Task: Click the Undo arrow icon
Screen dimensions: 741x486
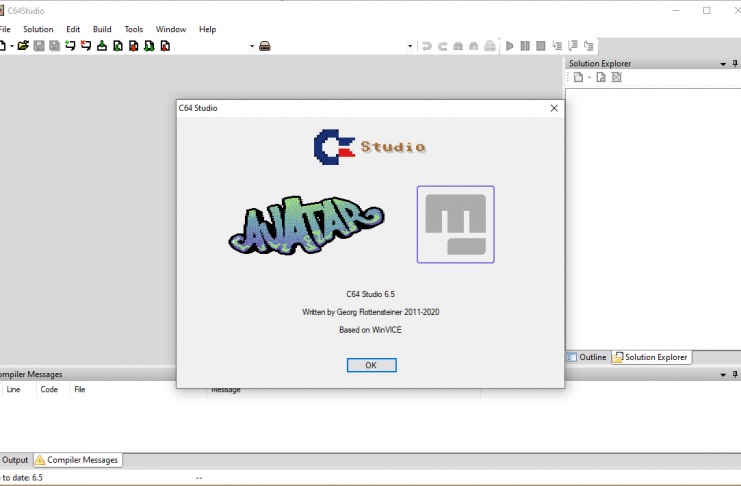Action: 427,46
